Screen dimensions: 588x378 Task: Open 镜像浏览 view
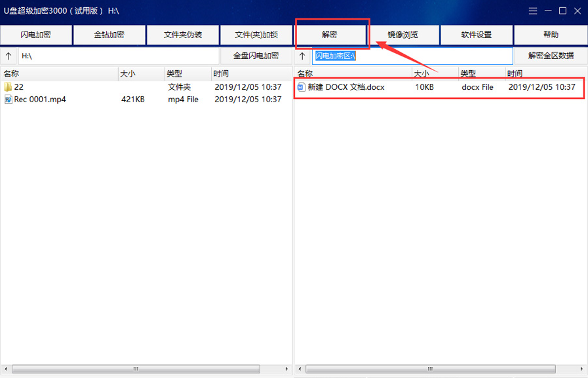tap(403, 35)
